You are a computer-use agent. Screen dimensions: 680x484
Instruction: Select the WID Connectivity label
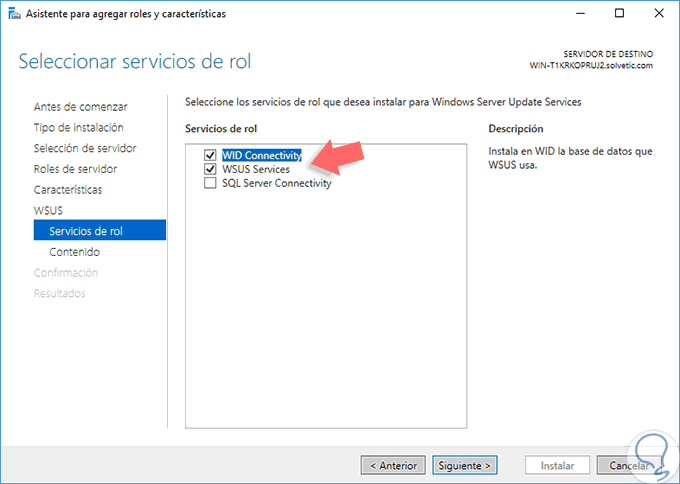click(261, 156)
